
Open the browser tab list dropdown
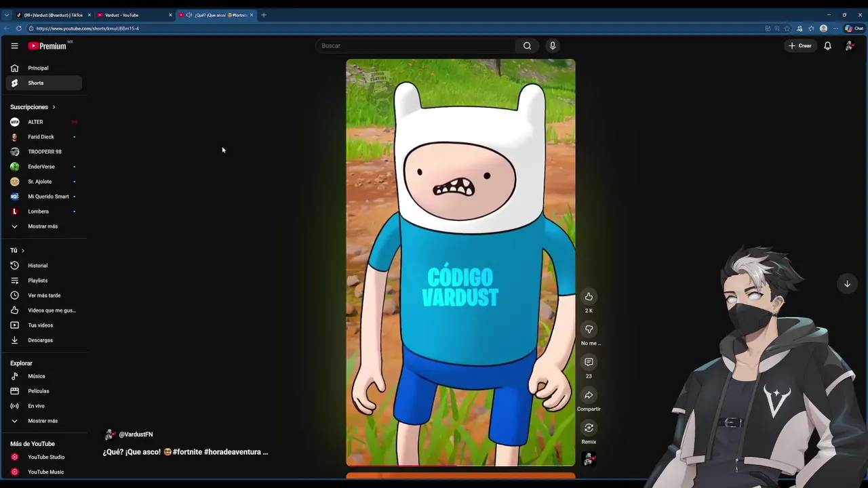pyautogui.click(x=7, y=15)
